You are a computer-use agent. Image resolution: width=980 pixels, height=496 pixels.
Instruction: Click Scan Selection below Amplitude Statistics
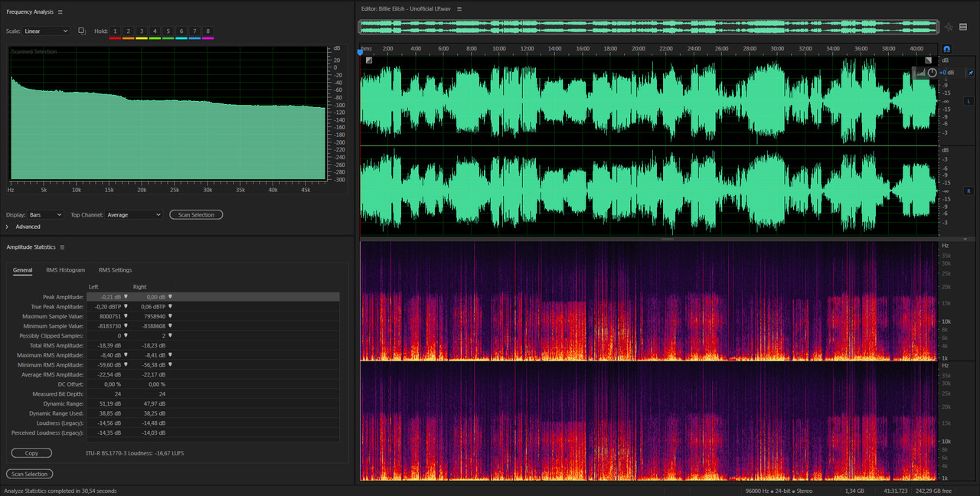coord(30,474)
